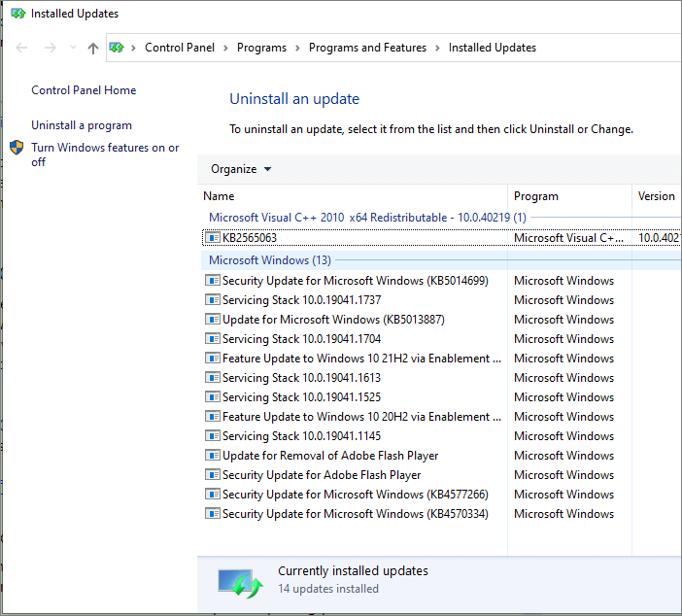Image resolution: width=682 pixels, height=616 pixels.
Task: Click the address bar Control Panel icon
Action: (x=117, y=48)
